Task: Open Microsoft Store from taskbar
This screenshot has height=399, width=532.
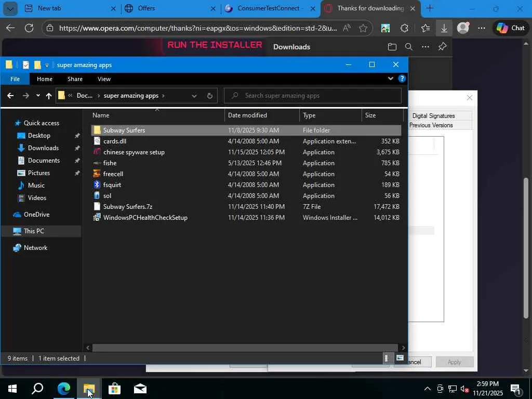Action: (x=115, y=389)
